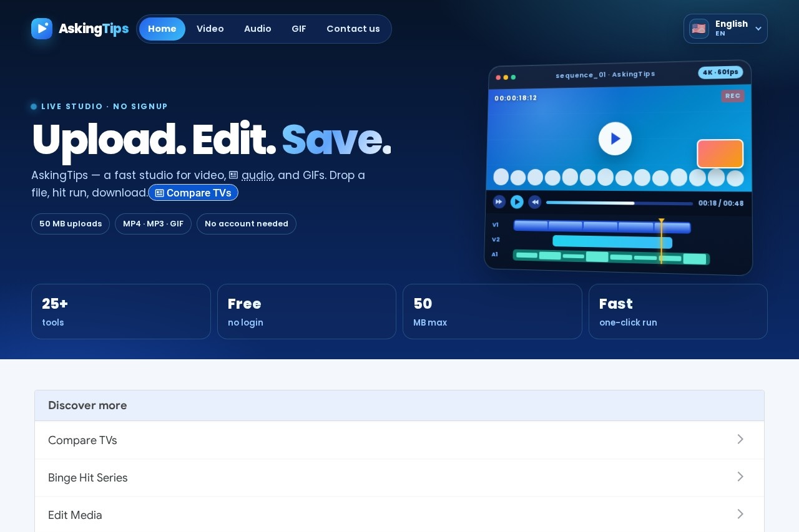
Task: Click the orange picture-in-picture thumbnail
Action: coord(720,153)
